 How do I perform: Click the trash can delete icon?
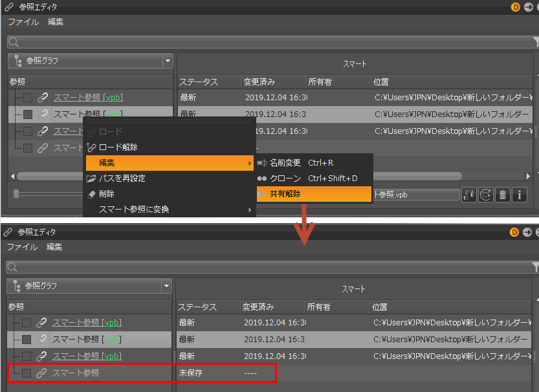coord(503,195)
